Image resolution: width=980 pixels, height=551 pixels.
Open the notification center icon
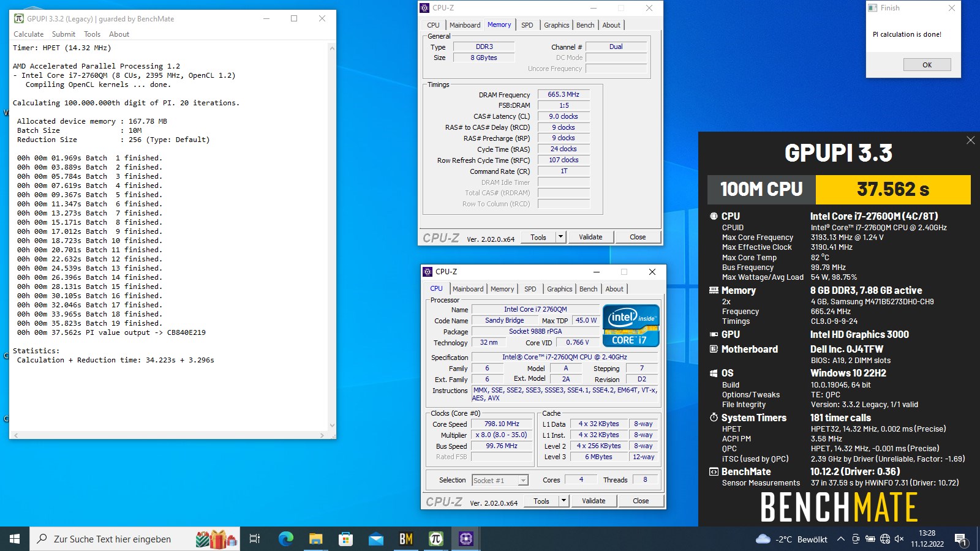(961, 539)
